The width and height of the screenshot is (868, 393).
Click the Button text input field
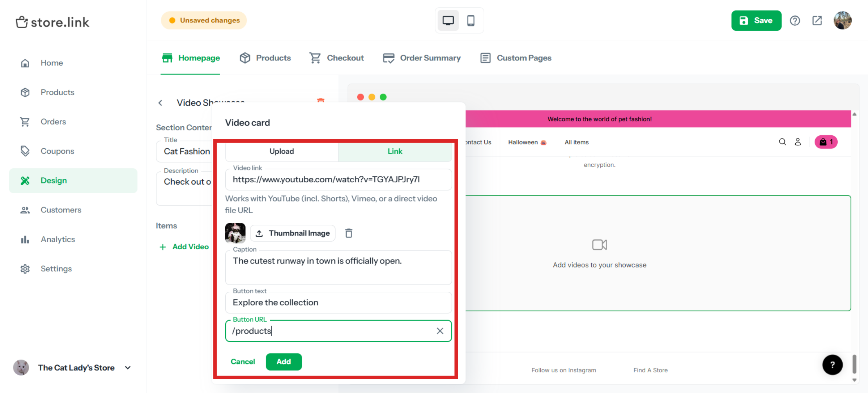[x=339, y=303]
